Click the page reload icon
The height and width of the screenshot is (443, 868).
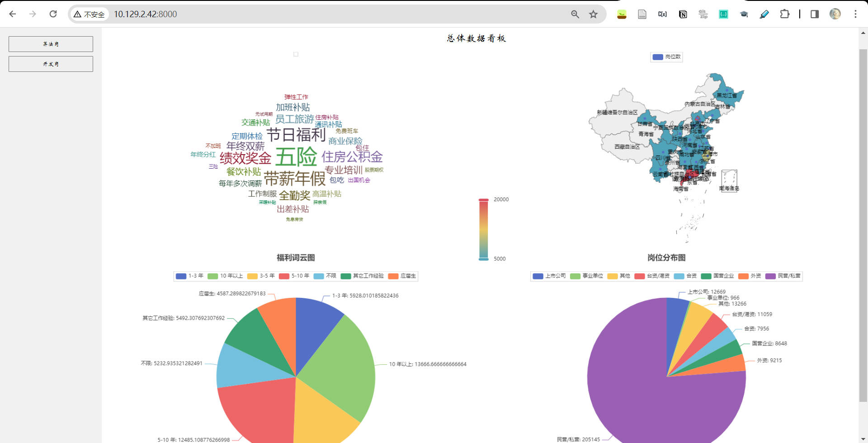(53, 14)
